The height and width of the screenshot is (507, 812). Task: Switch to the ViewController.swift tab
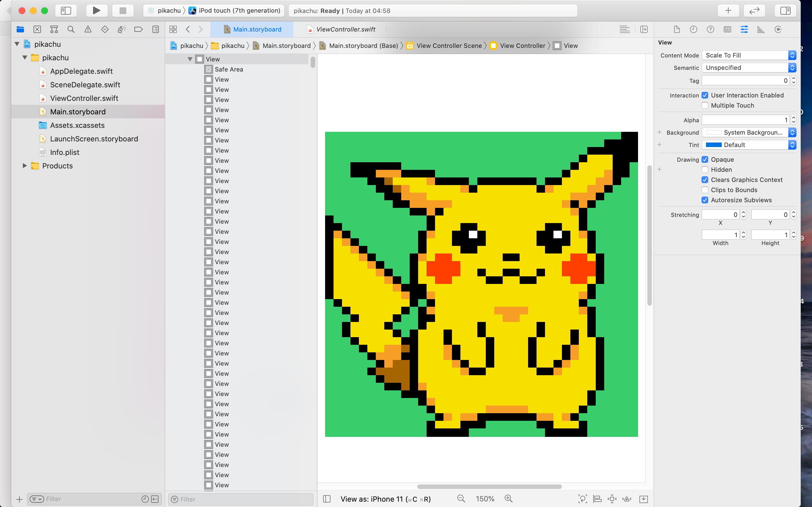tap(345, 30)
